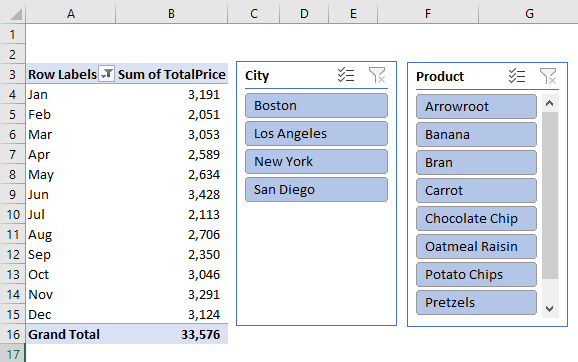Screen dimensions: 578x362
Task: Select cell with value 2,113
Action: [x=172, y=214]
